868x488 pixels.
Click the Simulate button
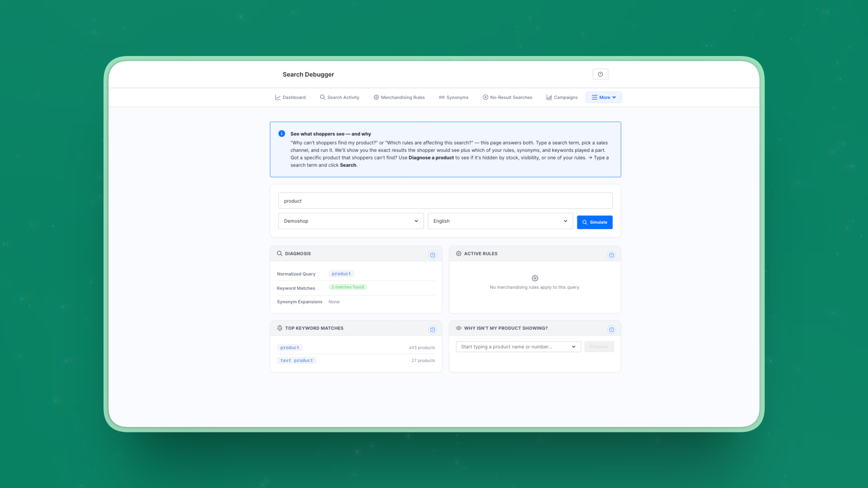[594, 222]
